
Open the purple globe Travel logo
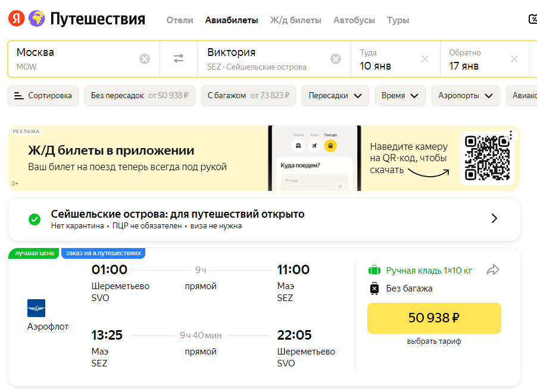(x=37, y=18)
